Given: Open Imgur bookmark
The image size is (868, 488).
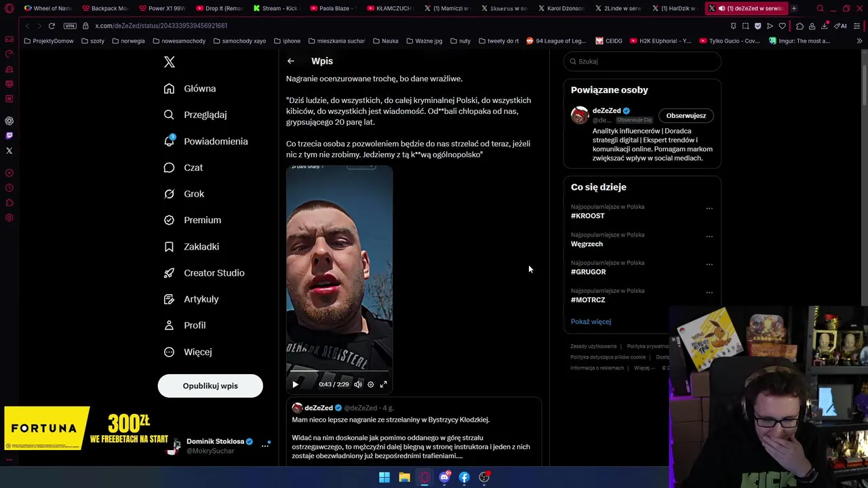Looking at the screenshot, I should 799,41.
